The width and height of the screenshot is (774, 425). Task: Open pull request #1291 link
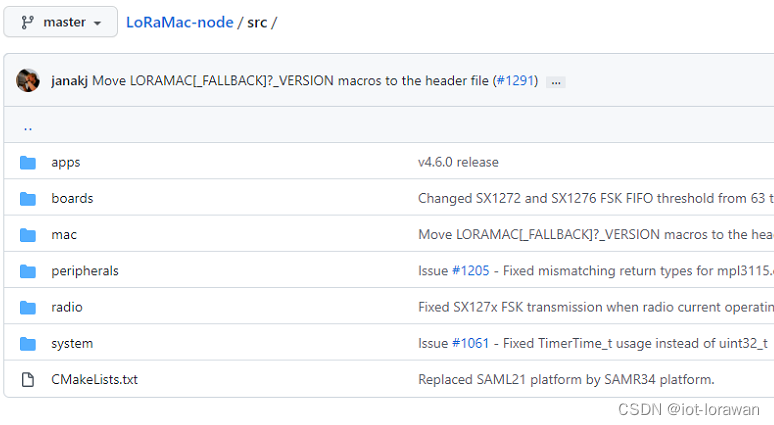point(515,81)
